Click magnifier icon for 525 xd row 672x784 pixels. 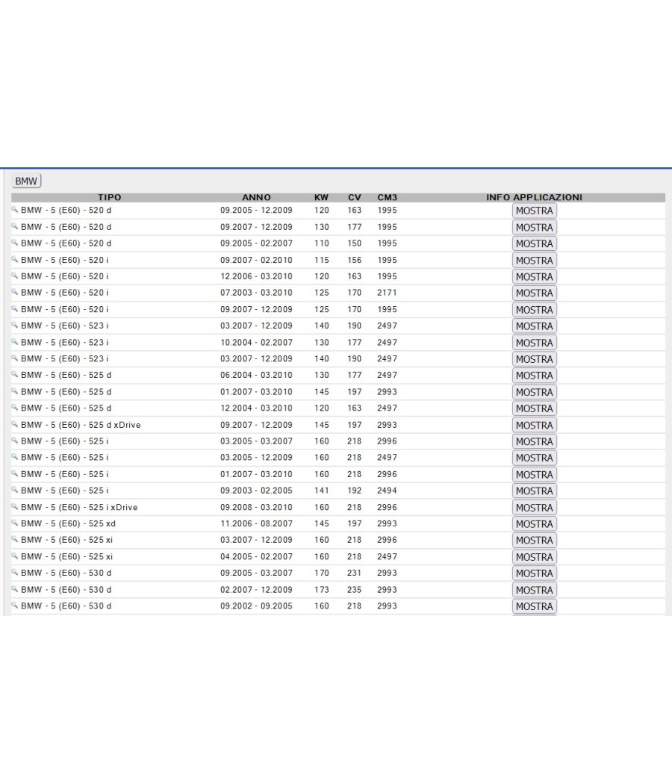tap(15, 523)
